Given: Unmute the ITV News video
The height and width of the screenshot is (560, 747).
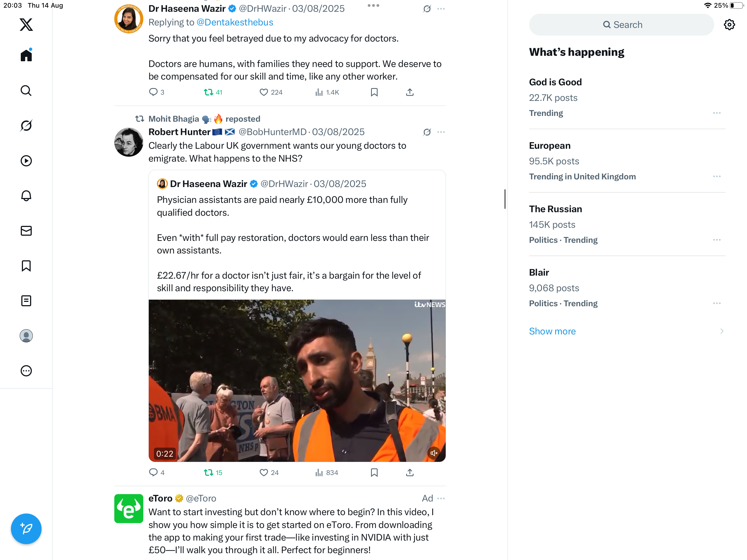Looking at the screenshot, I should (434, 453).
